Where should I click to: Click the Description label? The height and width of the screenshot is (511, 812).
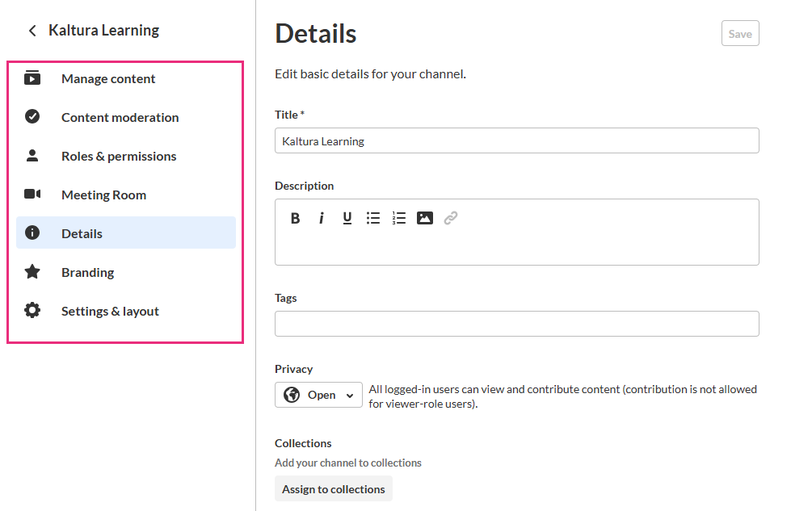click(304, 186)
